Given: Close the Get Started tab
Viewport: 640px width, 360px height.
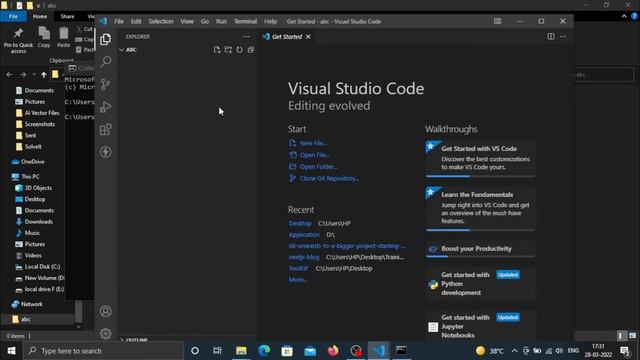Looking at the screenshot, I should [x=308, y=37].
